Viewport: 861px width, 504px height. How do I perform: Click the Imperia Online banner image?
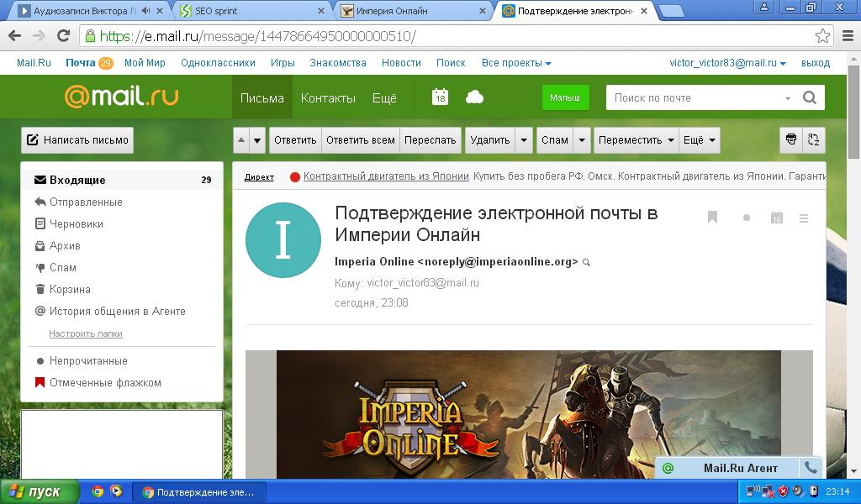point(528,414)
